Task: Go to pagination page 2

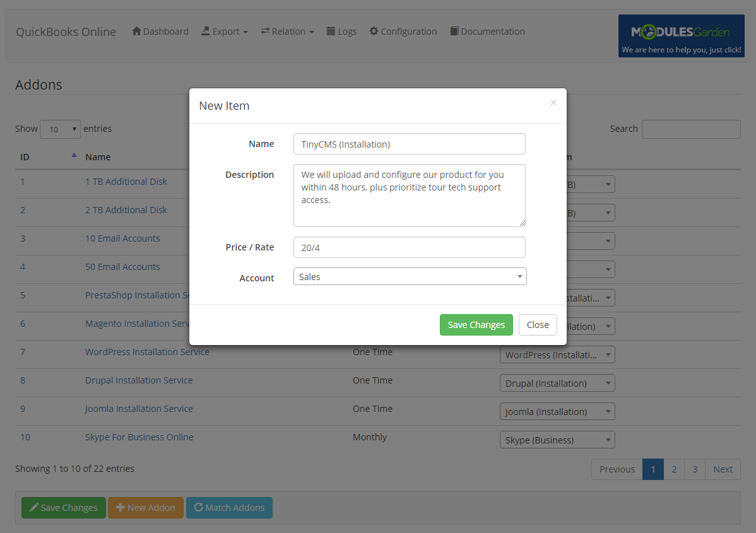Action: pos(673,469)
